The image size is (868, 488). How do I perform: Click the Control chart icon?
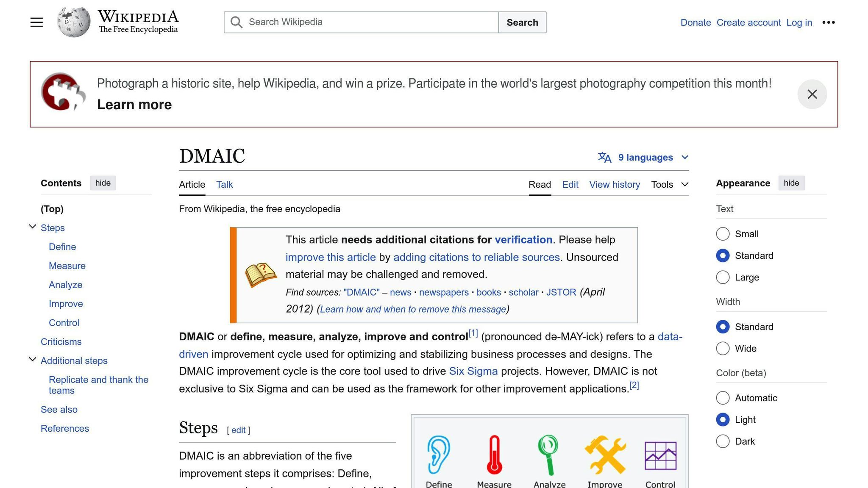coord(660,456)
